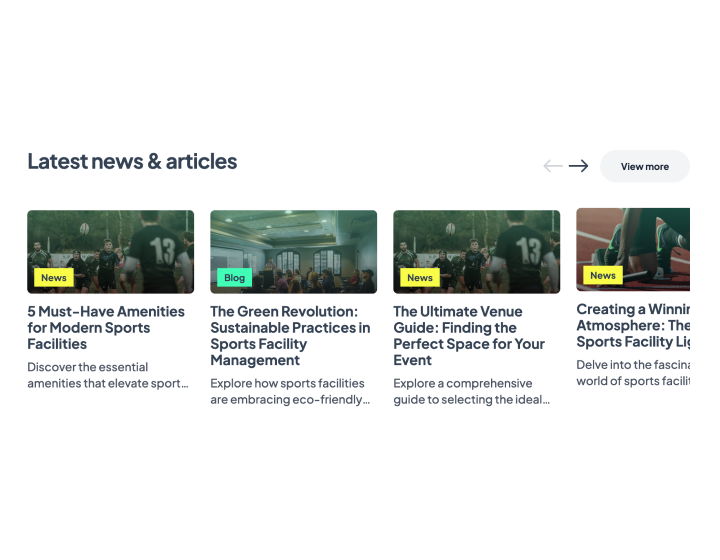Click 'Explore how sports facilities' excerpt text
This screenshot has height=560, width=720.
point(290,392)
